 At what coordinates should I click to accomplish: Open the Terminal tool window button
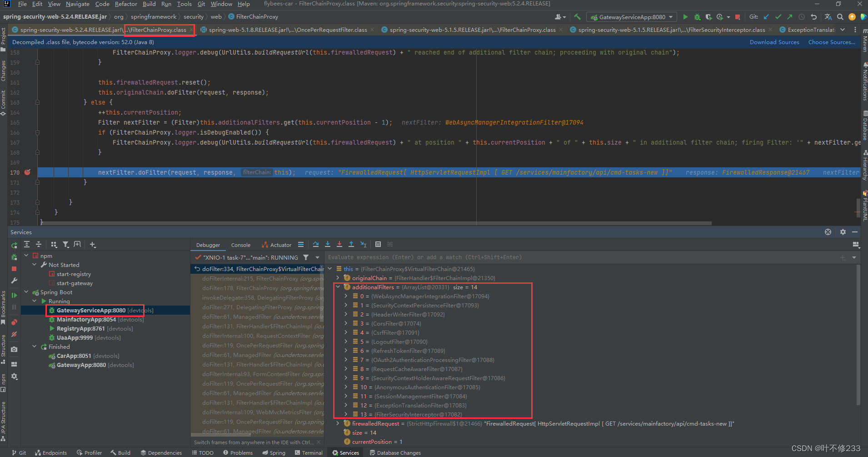click(x=309, y=452)
